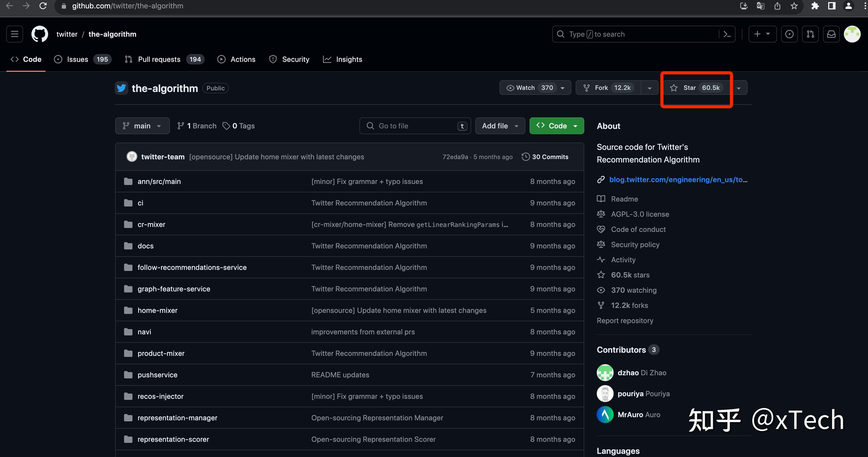Viewport: 868px width, 457px height.
Task: Switch to the Insights tab
Action: point(349,59)
